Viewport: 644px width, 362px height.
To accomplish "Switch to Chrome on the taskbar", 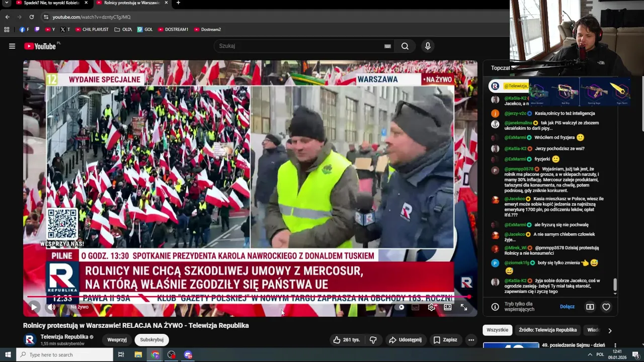I will pos(155,354).
